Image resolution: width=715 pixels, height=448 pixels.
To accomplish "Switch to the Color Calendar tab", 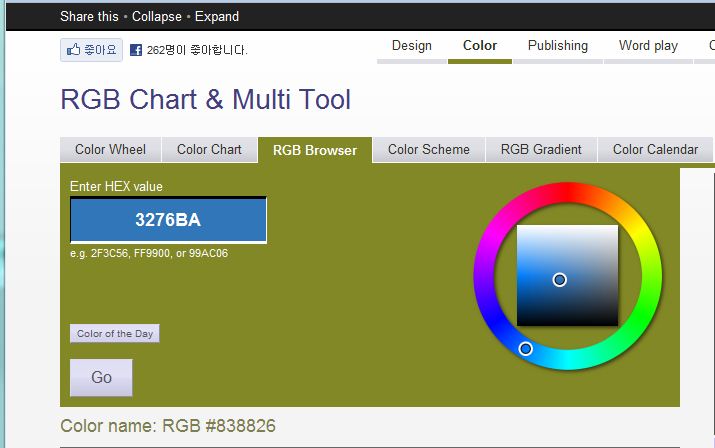I will (655, 150).
